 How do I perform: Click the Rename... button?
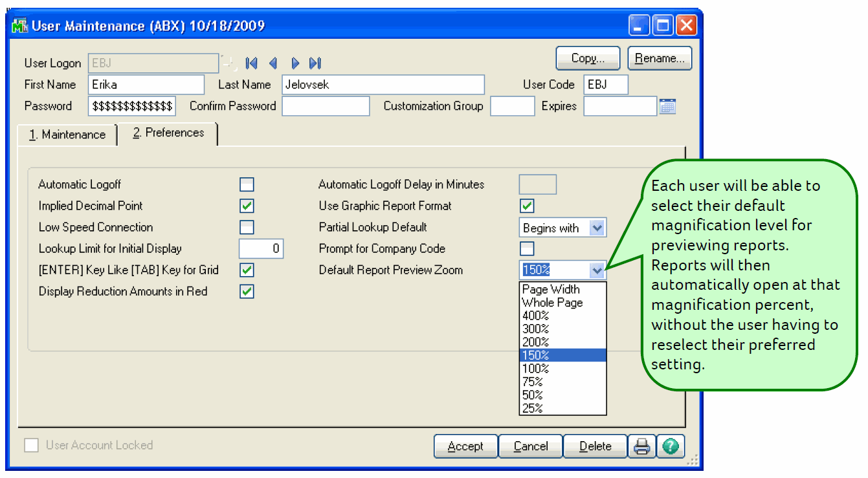point(660,58)
